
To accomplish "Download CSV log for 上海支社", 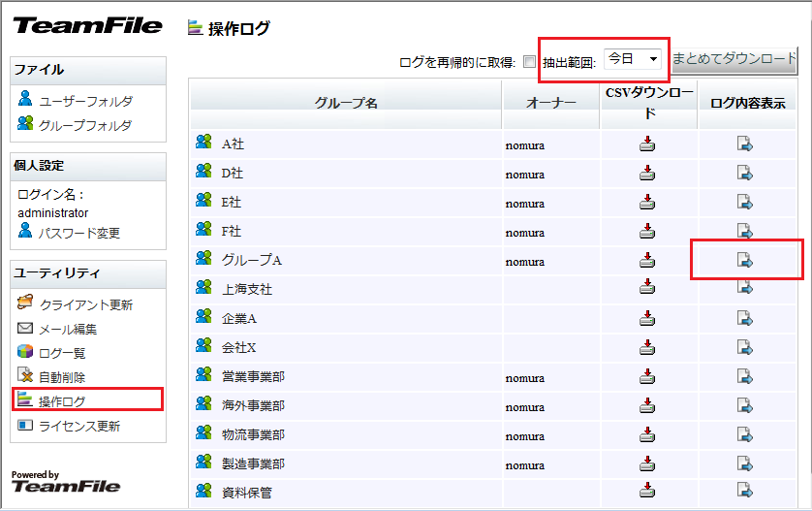I will [647, 288].
